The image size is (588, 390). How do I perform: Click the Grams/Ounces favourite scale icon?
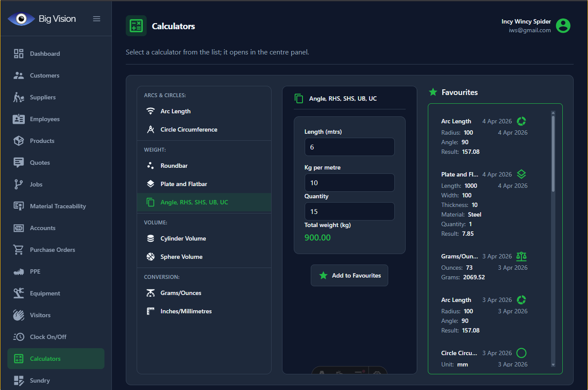click(x=521, y=256)
